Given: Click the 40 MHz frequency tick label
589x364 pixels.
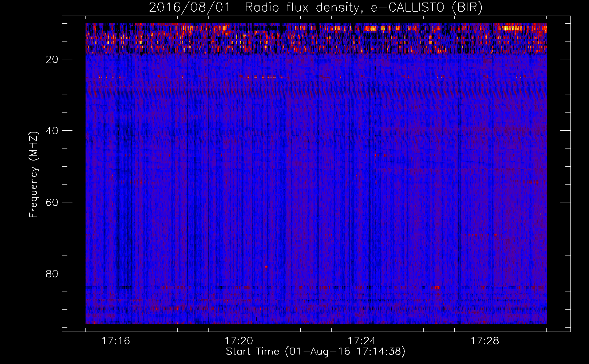Looking at the screenshot, I should point(52,131).
